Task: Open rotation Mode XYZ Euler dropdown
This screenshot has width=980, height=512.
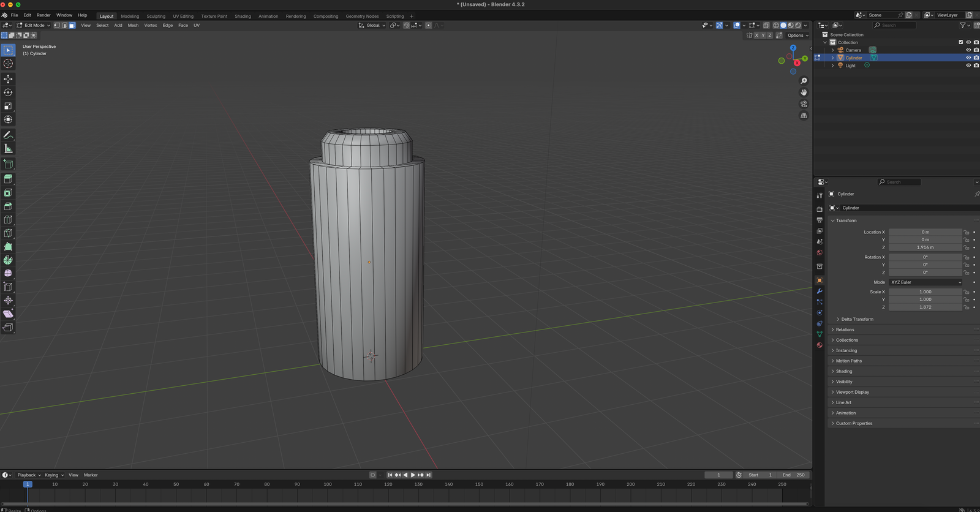Action: coord(925,282)
